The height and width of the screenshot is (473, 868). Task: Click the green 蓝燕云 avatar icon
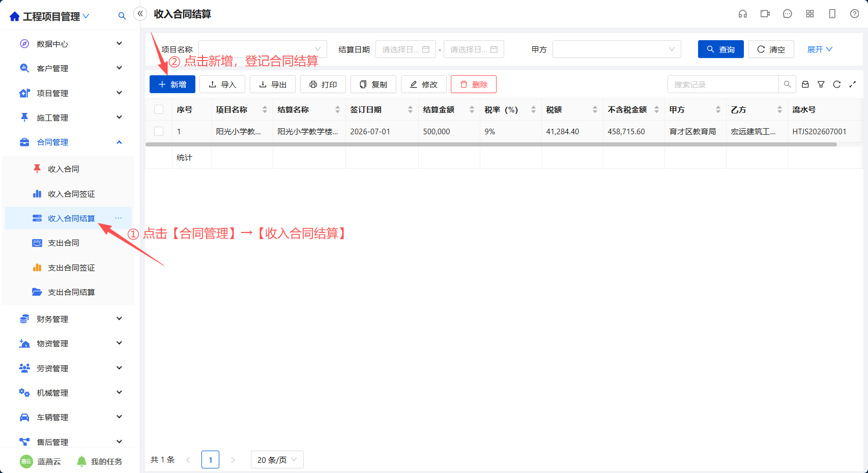pos(26,461)
